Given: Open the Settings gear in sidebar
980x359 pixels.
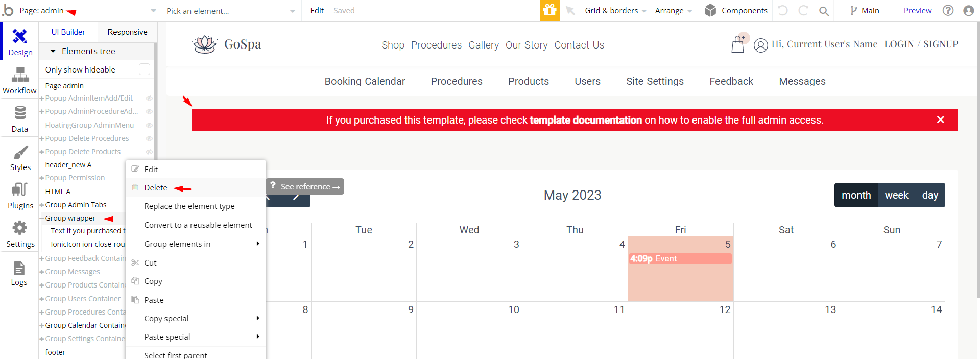Looking at the screenshot, I should (20, 228).
